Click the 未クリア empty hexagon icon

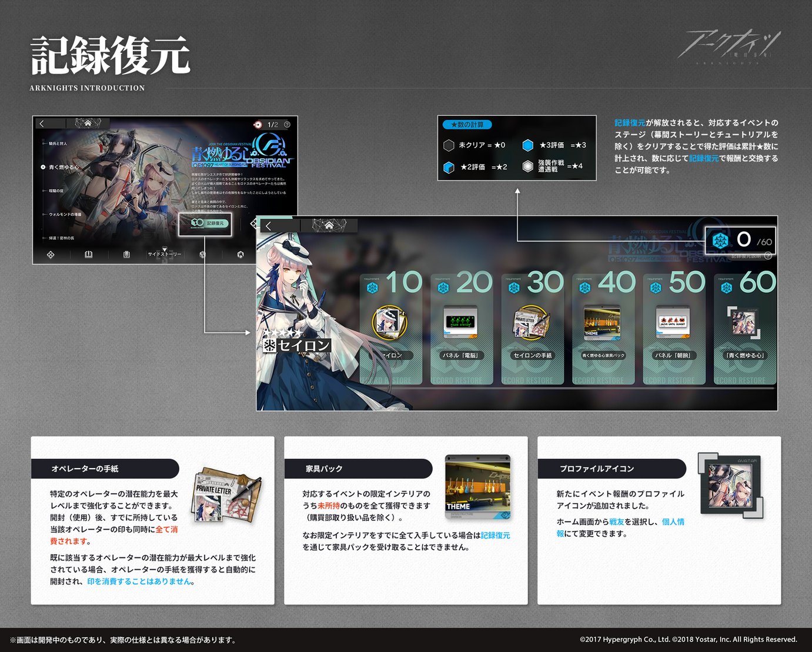point(448,145)
